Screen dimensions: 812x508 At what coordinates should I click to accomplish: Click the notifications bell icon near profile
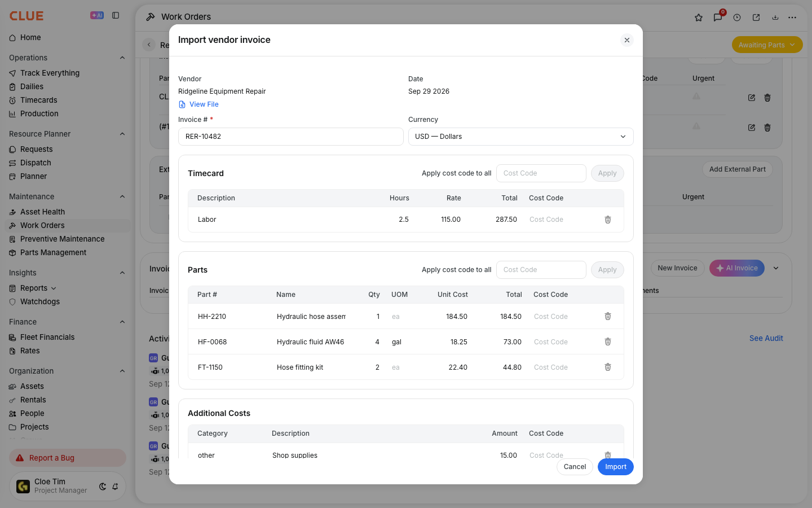(115, 487)
